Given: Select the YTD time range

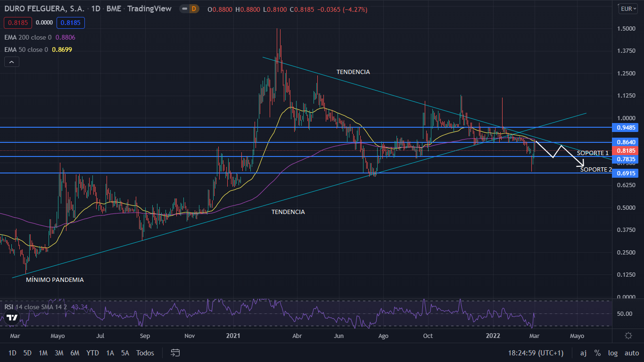Looking at the screenshot, I should coord(93,353).
